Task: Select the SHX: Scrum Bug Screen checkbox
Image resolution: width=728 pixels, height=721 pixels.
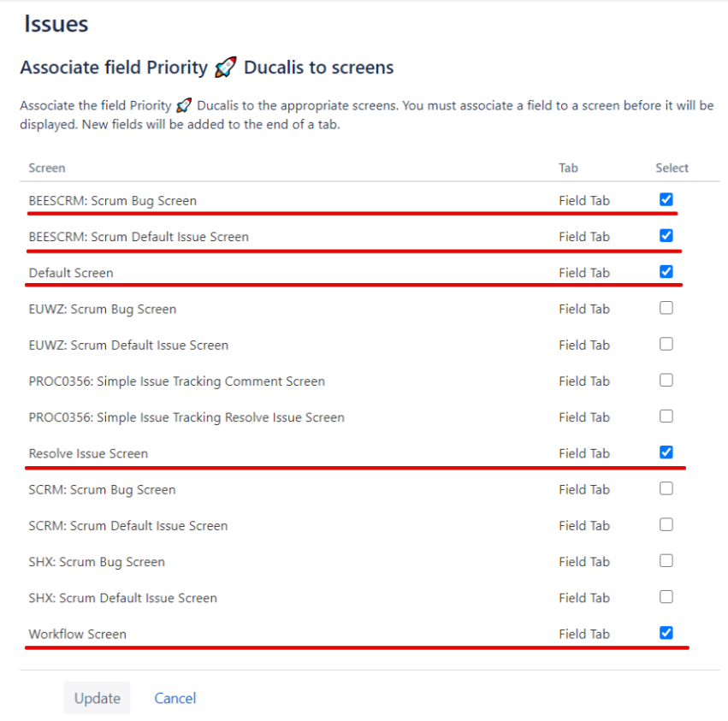Action: 666,561
